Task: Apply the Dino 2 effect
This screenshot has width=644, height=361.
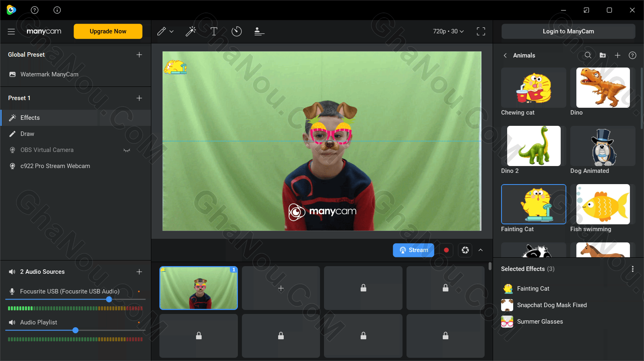Action: (x=534, y=146)
